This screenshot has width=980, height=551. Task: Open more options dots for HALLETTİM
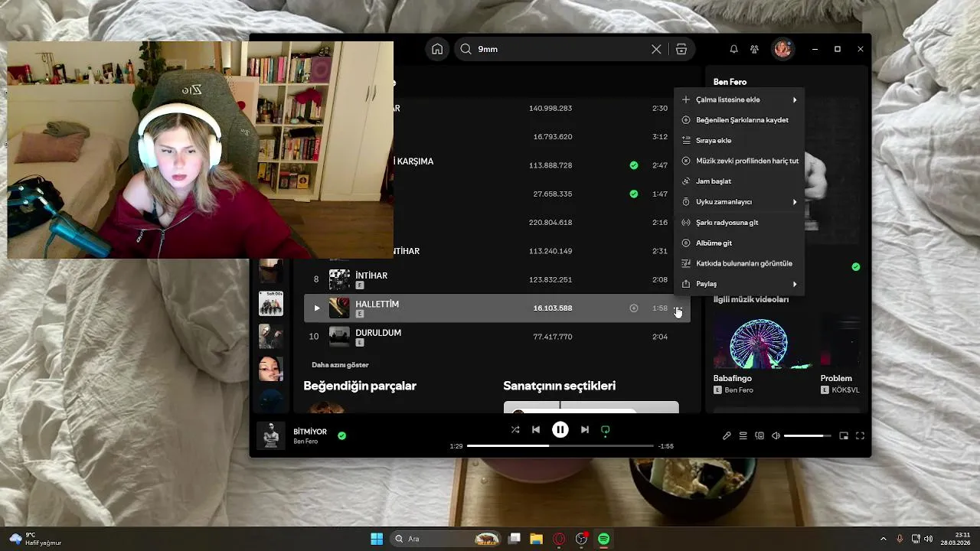click(678, 308)
